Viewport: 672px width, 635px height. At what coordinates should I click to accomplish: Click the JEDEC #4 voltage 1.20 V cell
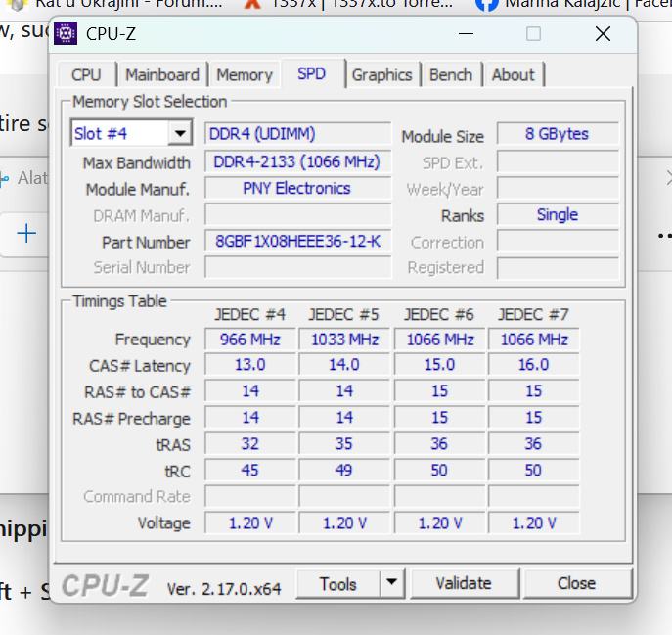[x=250, y=523]
